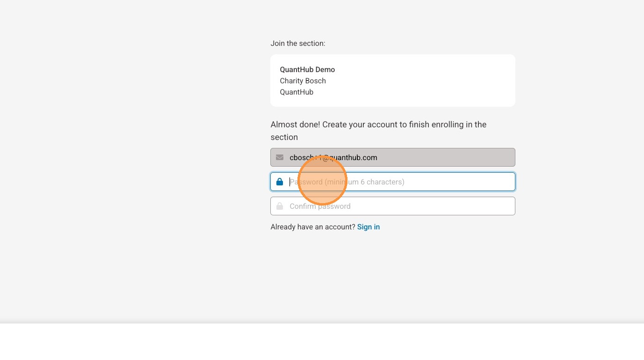The image size is (644, 360).
Task: Click the QuantHub line below Charity Bosch
Action: pyautogui.click(x=297, y=92)
